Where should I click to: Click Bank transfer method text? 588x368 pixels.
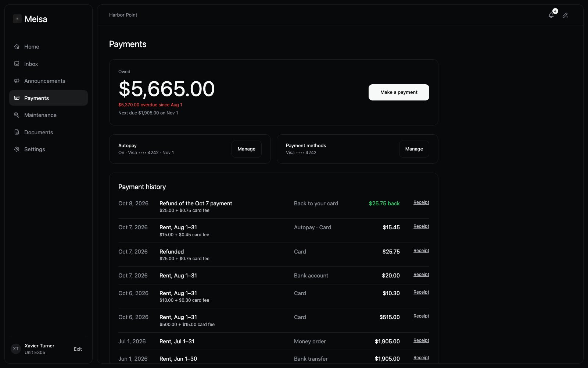[311, 359]
